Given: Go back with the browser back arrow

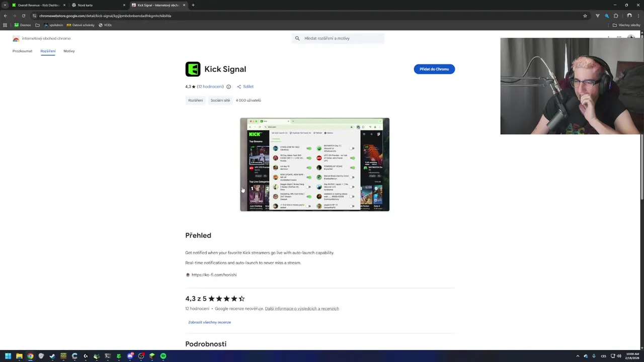Looking at the screenshot, I should pos(6,16).
